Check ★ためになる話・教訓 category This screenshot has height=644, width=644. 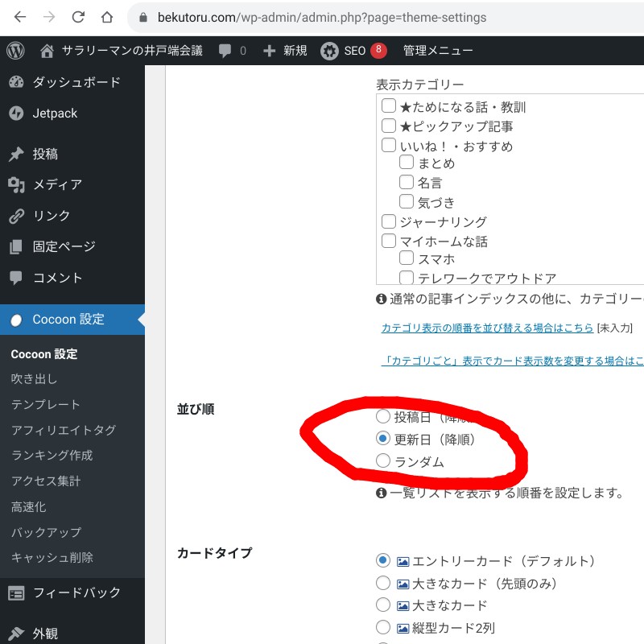click(389, 105)
